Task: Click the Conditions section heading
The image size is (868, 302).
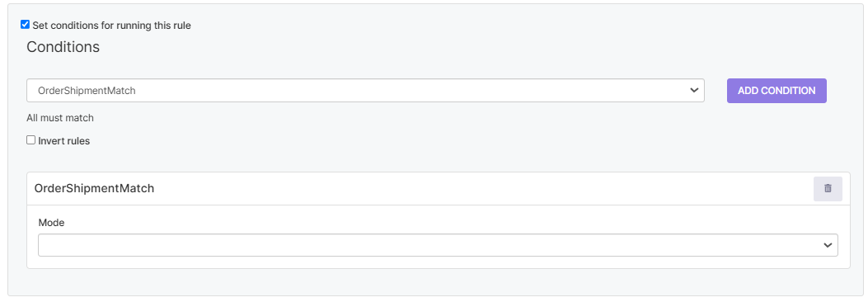Action: pyautogui.click(x=63, y=47)
